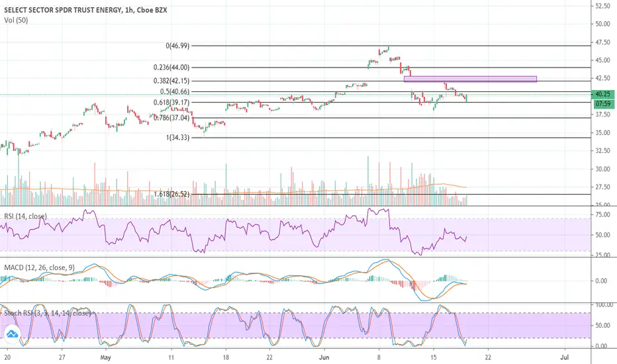
Task: Click the 0.382(42.15) Fibonacci level label
Action: coord(171,81)
